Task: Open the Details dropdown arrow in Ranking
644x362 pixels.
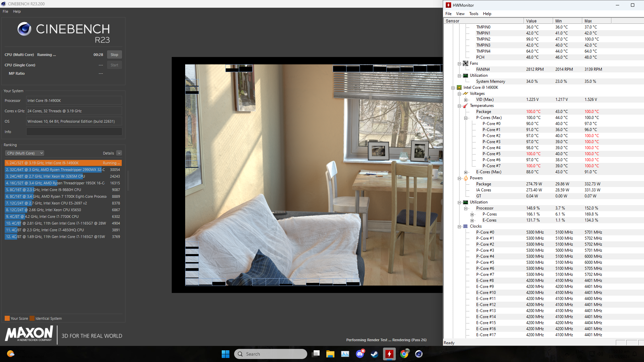Action: tap(119, 153)
